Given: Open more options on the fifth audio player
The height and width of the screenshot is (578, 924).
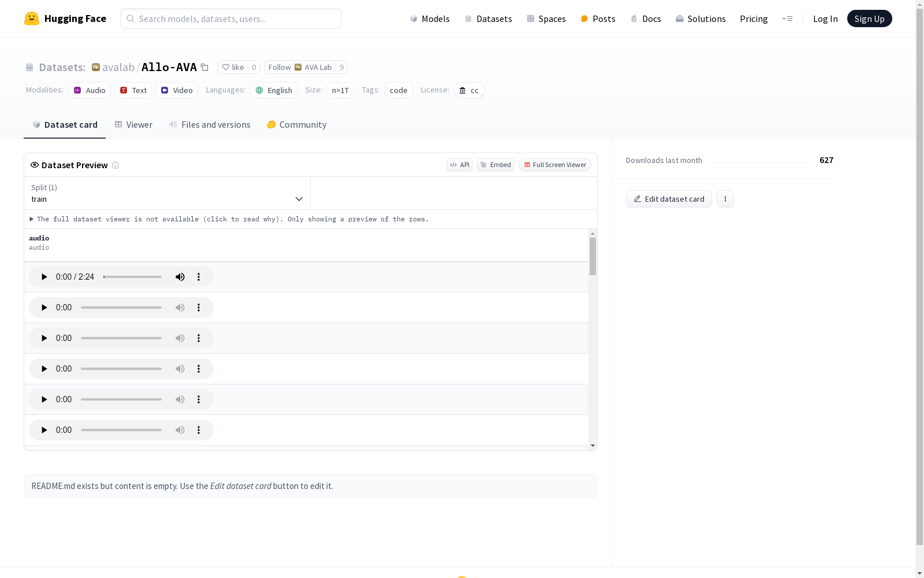Looking at the screenshot, I should pyautogui.click(x=199, y=399).
